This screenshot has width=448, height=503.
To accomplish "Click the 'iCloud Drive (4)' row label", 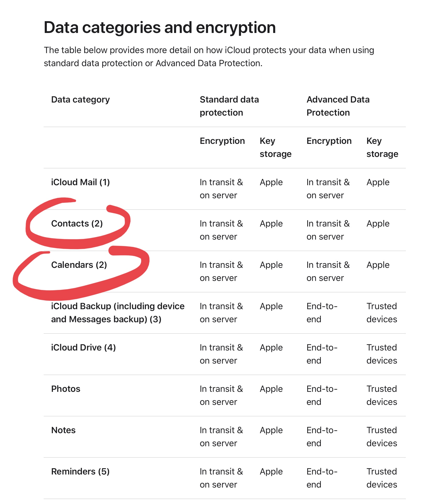I will point(83,348).
